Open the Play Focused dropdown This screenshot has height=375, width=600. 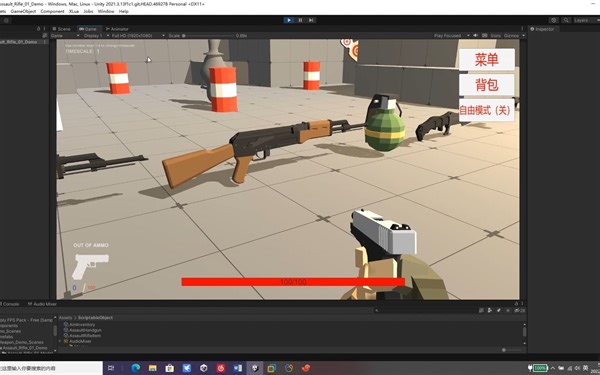click(x=451, y=36)
